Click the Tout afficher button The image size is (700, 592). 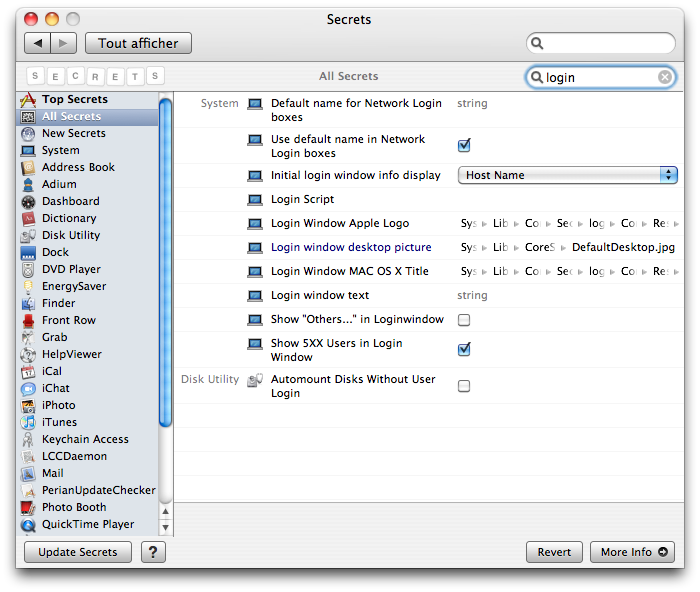[138, 43]
